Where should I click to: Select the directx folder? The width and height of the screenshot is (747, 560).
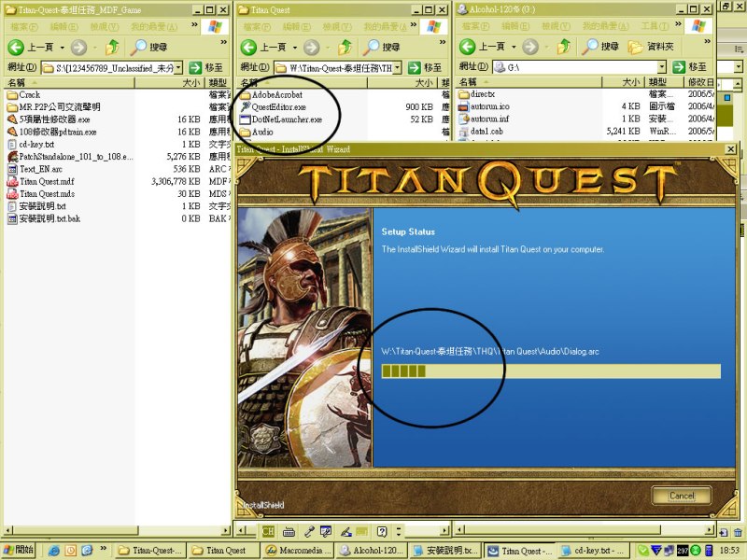coord(477,94)
